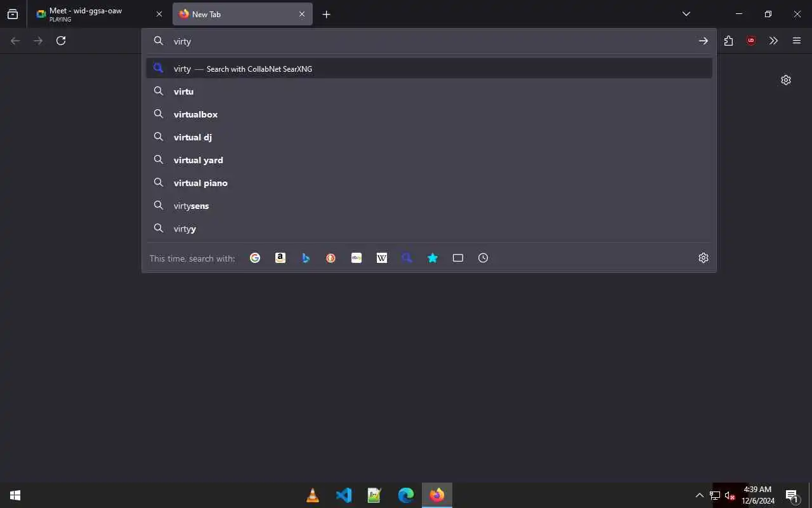This screenshot has height=508, width=812.
Task: Click Firefox icon in taskbar
Action: click(x=437, y=495)
